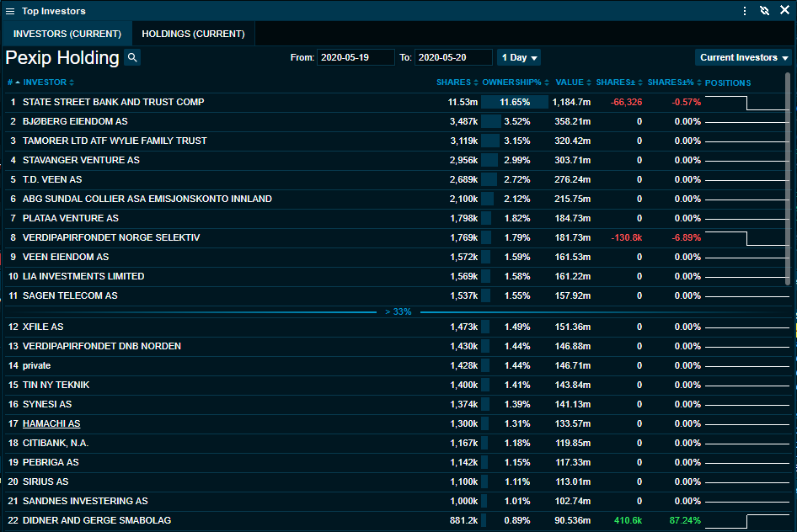Select Plataa Venture AS investor
Image resolution: width=797 pixels, height=532 pixels.
[70, 218]
